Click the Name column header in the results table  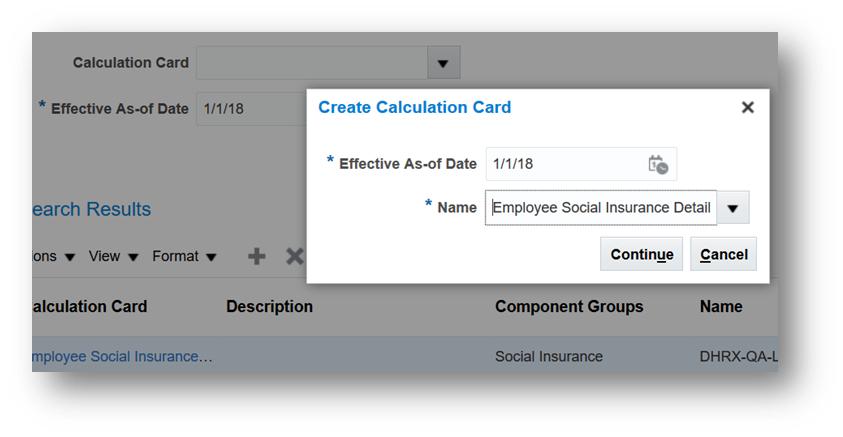(721, 307)
